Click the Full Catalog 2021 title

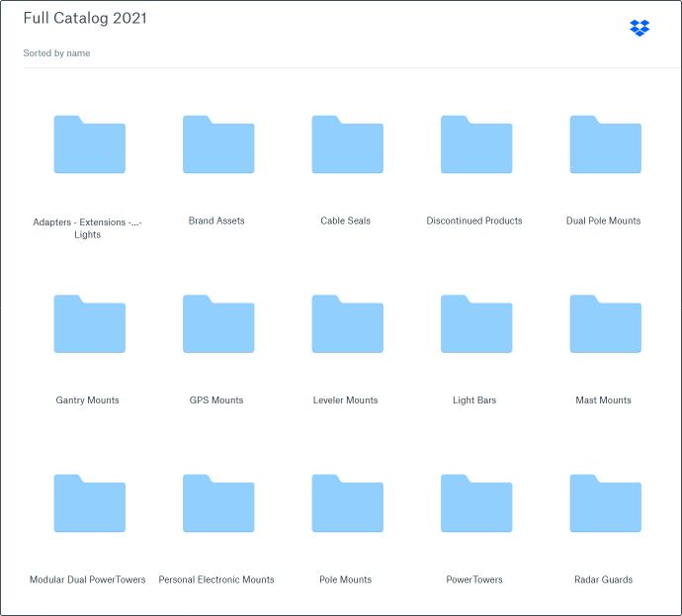(85, 19)
